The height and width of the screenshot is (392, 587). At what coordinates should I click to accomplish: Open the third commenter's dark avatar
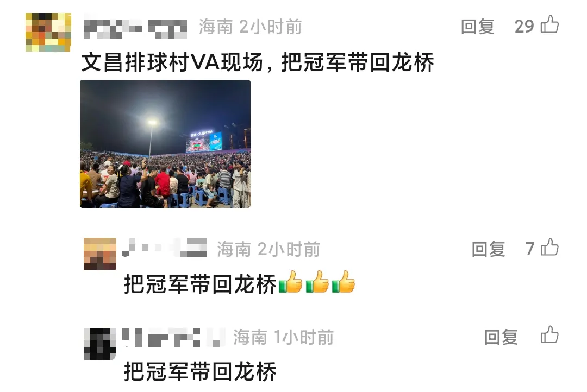tap(100, 344)
